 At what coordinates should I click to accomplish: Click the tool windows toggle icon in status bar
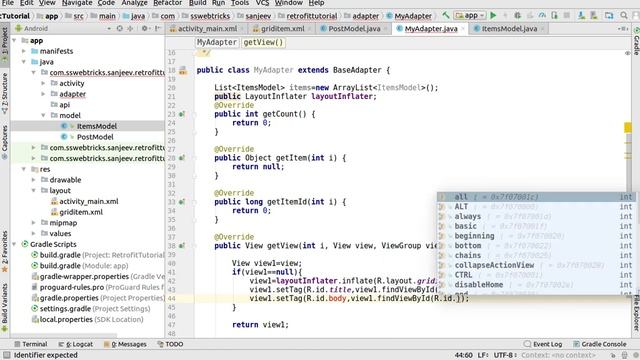pos(7,355)
